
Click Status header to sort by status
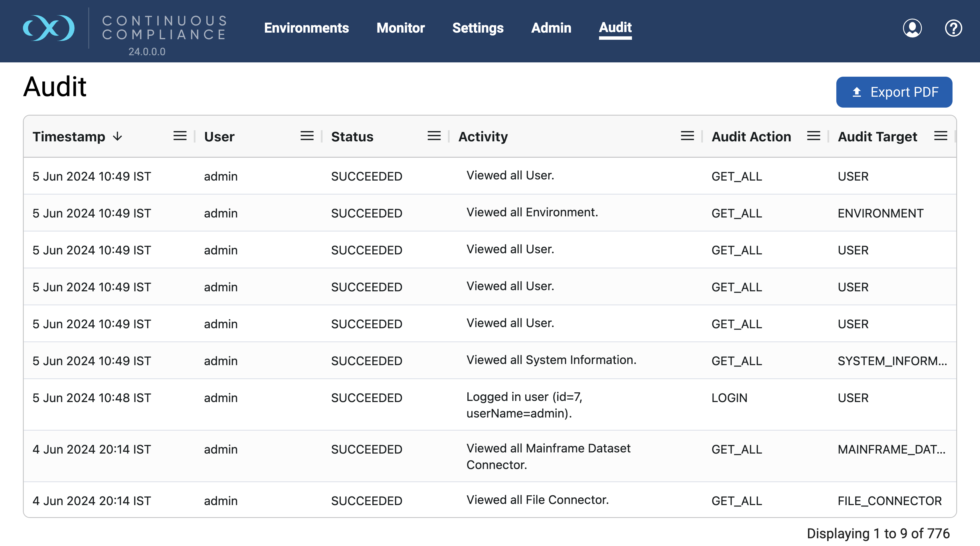[352, 136]
